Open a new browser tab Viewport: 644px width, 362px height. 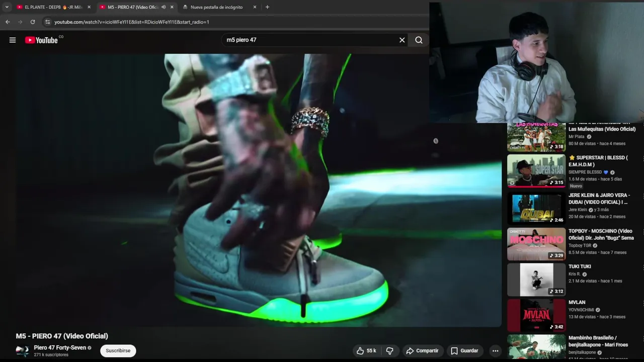tap(267, 7)
